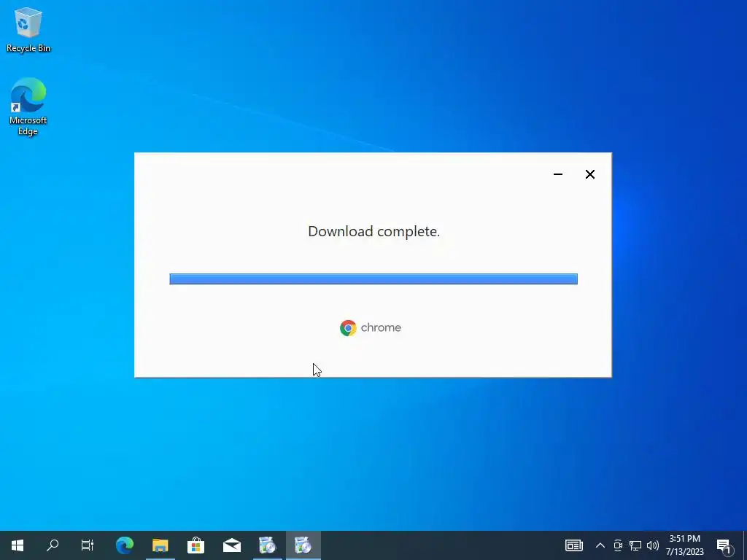Open Task View on taskbar
This screenshot has width=747, height=560.
88,545
